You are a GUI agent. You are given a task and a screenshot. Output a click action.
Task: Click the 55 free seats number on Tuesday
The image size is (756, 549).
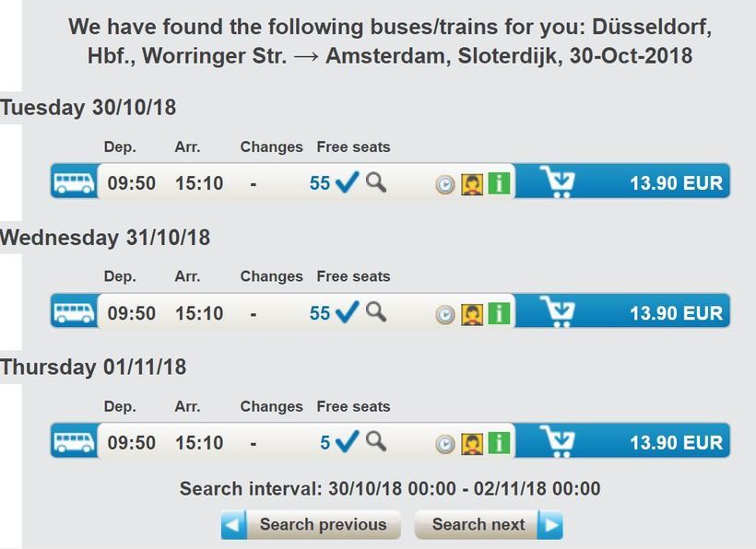[320, 183]
